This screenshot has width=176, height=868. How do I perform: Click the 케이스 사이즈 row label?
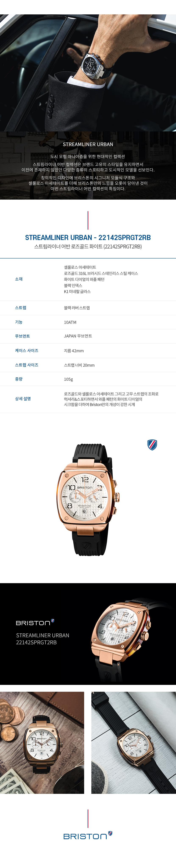tap(27, 350)
